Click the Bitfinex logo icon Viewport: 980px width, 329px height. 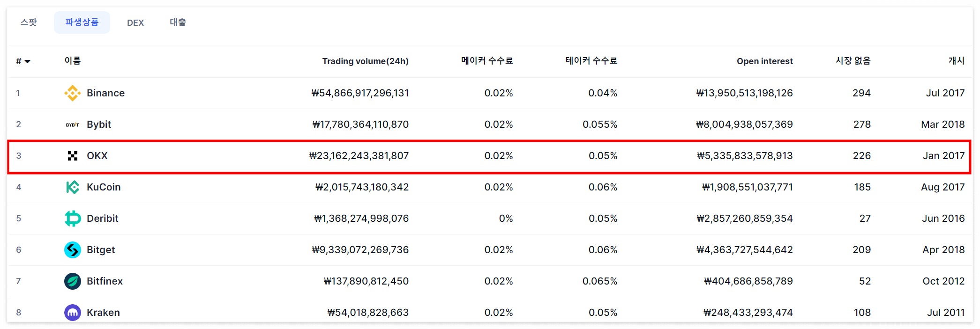73,281
